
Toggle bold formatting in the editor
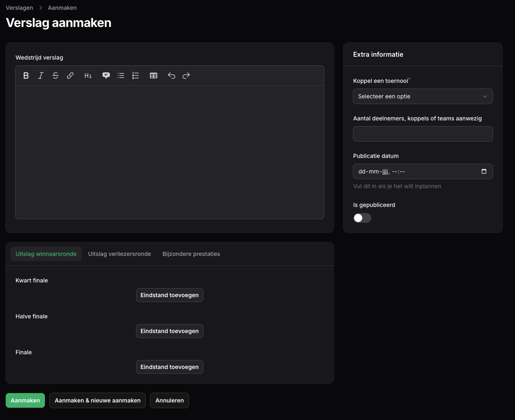pos(26,76)
